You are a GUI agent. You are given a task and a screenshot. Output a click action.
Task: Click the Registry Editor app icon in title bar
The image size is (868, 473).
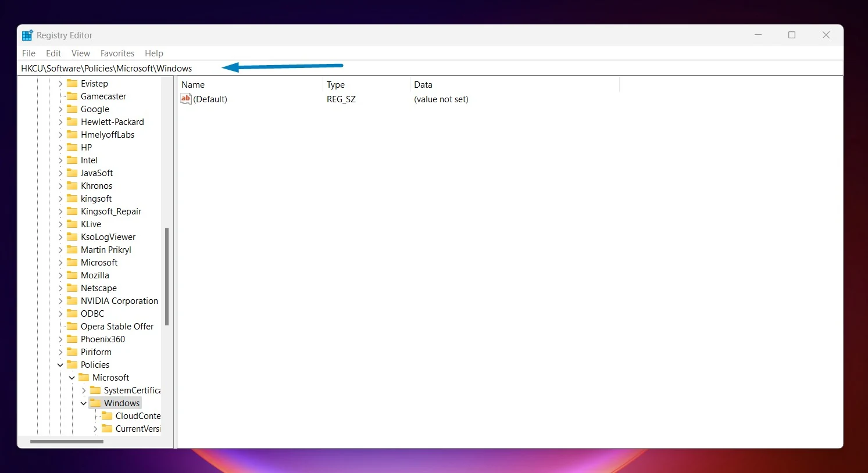[27, 35]
